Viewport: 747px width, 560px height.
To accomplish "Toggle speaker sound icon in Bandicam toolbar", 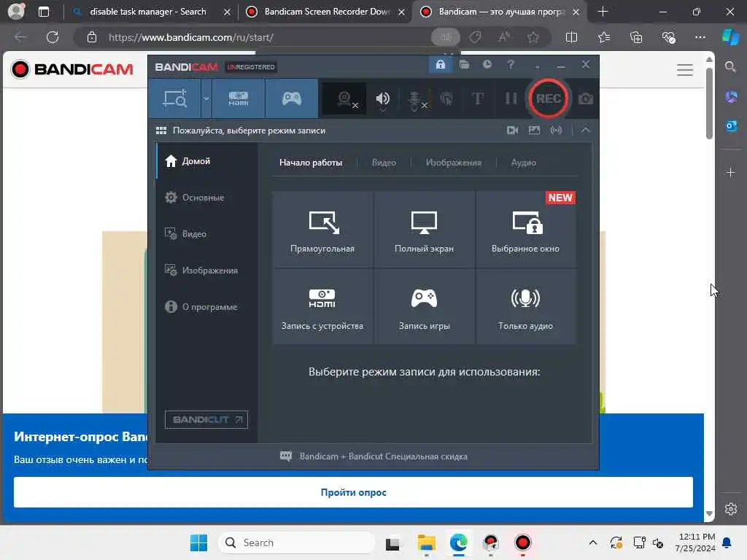I will pos(382,99).
